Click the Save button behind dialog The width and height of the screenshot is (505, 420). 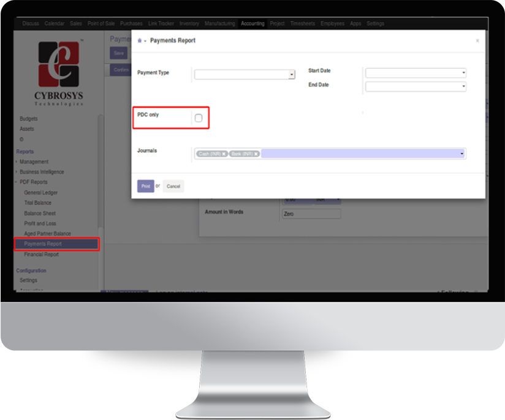click(x=119, y=53)
